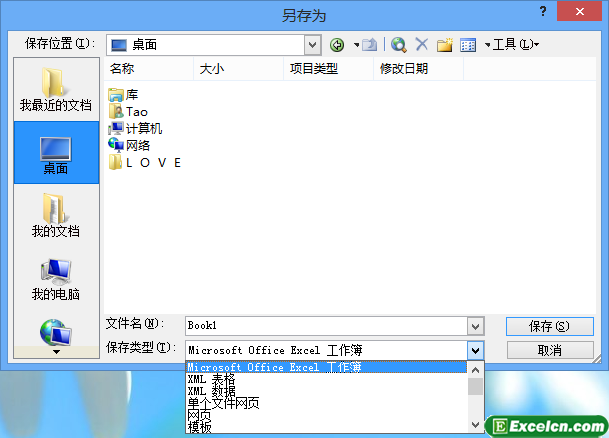This screenshot has width=609, height=438.
Task: Sort by the 大小 column header
Action: point(238,69)
